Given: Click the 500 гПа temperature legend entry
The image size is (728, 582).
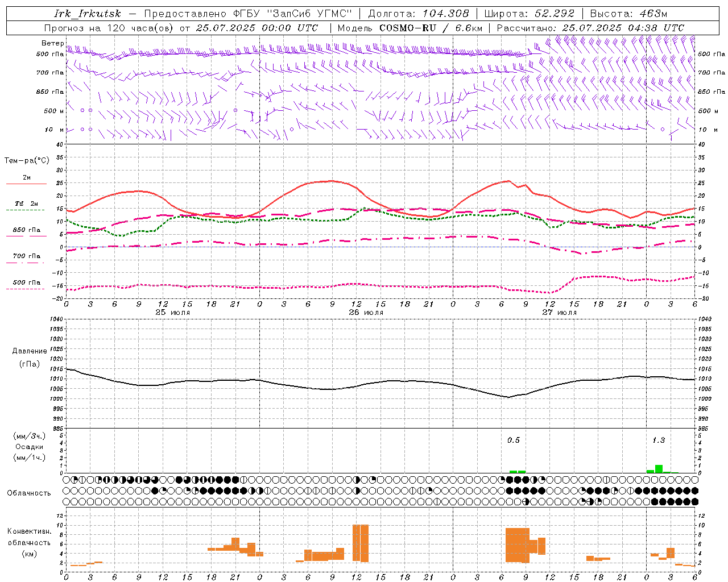Looking at the screenshot, I should (x=26, y=282).
